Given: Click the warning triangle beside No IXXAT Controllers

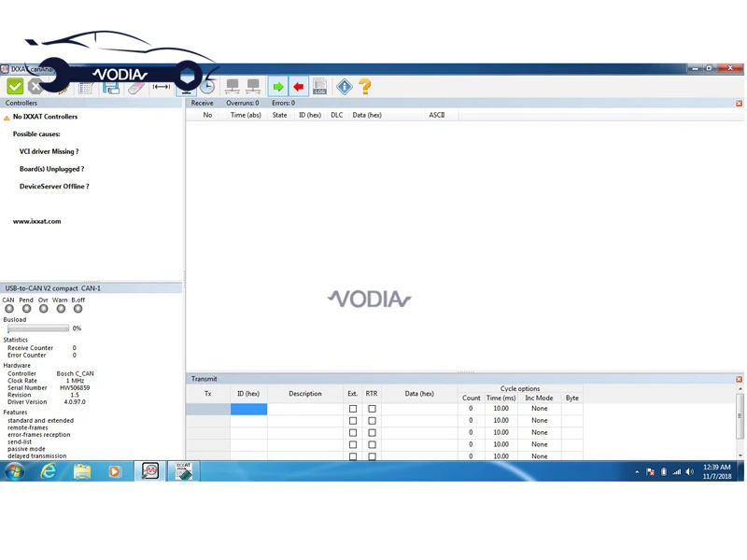Looking at the screenshot, I should click(7, 118).
